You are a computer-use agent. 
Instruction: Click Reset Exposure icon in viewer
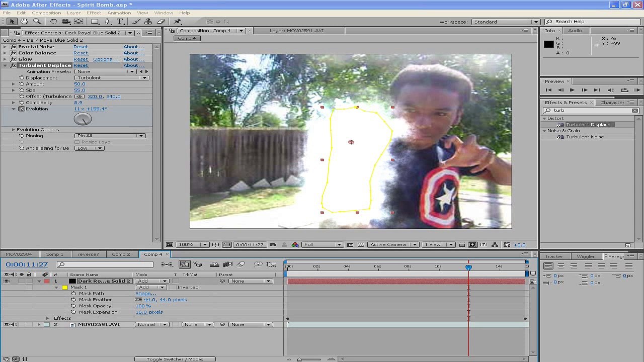(x=507, y=245)
